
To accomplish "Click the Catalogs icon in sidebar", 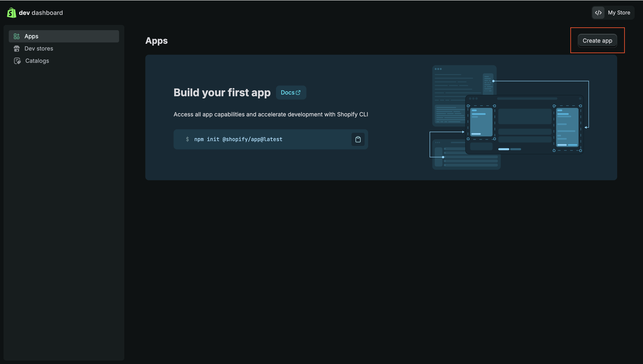I will click(17, 61).
